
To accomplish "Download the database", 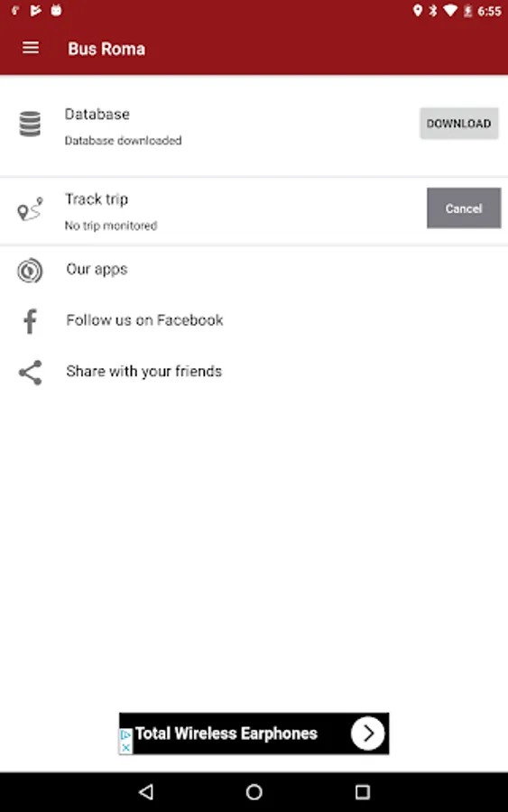I will click(x=458, y=124).
